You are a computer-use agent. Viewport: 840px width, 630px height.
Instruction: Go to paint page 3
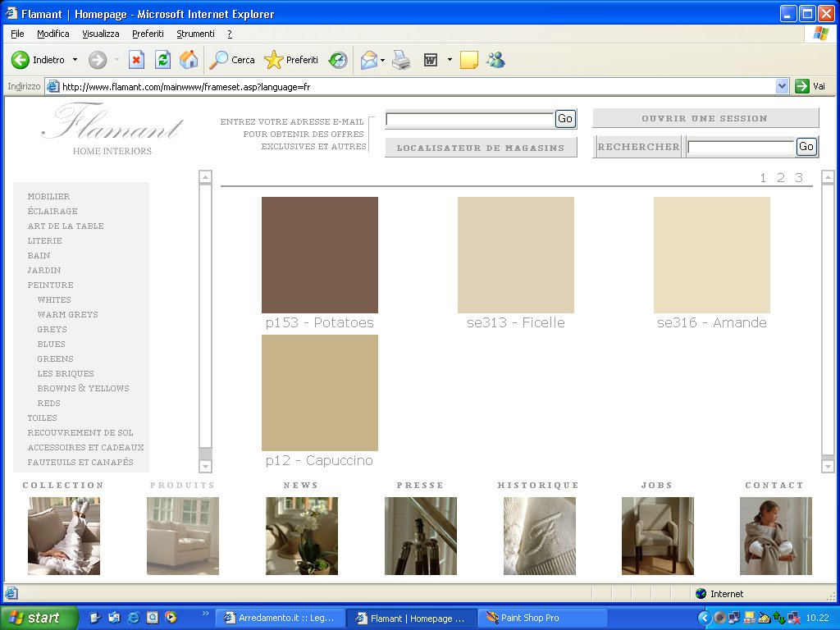(x=799, y=178)
